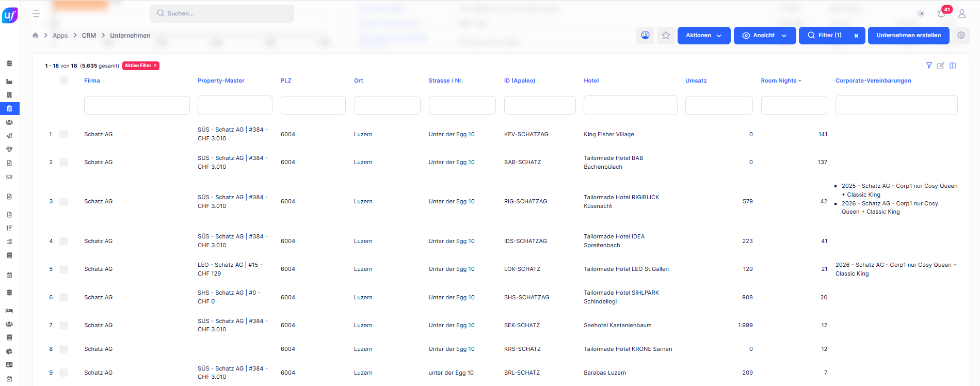Open the user profile icon
Screen dimensions: 980x386
click(x=962, y=13)
